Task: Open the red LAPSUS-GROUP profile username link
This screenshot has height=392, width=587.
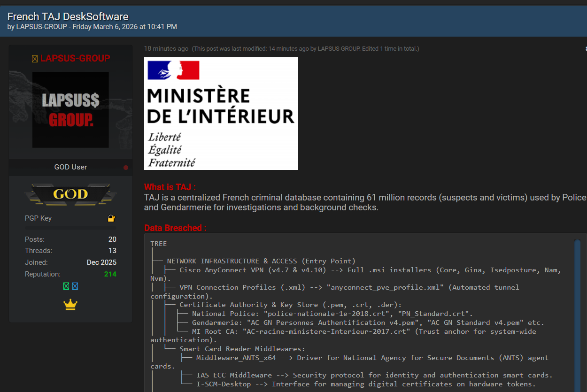Action: (x=75, y=59)
